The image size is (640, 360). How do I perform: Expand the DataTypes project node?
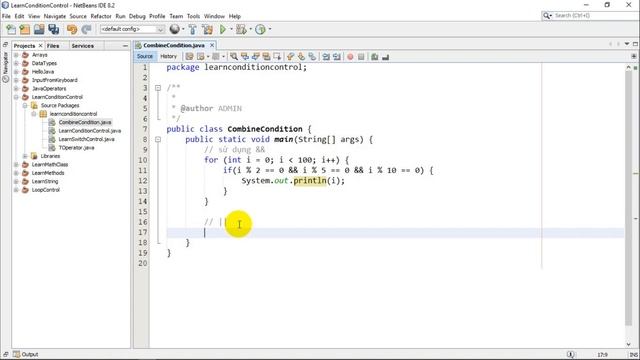[16, 63]
